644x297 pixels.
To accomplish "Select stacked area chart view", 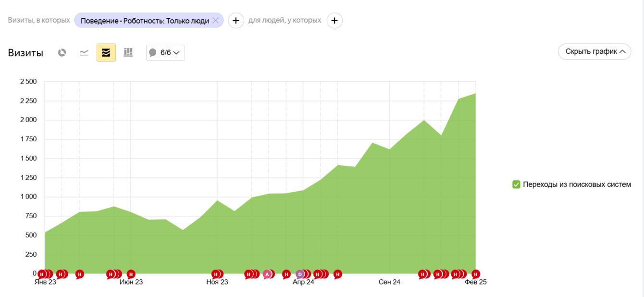I will pos(106,53).
